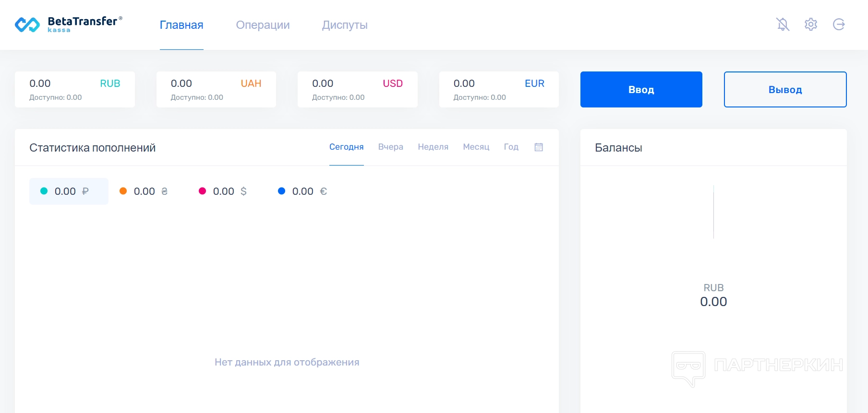Toggle the hryvnia 0.00 ₴ chart series
Viewport: 868px width, 413px height.
[144, 191]
